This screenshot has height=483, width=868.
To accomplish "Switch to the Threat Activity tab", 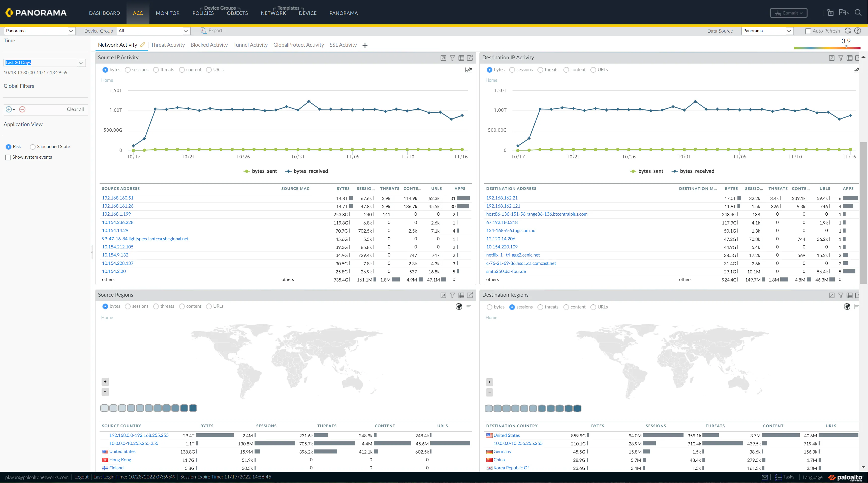I will 167,45.
